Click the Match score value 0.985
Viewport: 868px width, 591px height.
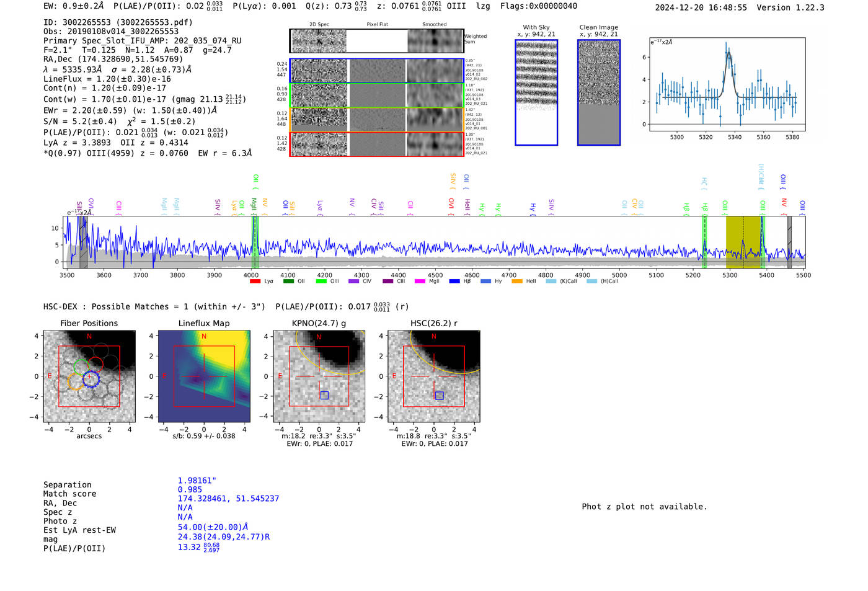[x=190, y=490]
